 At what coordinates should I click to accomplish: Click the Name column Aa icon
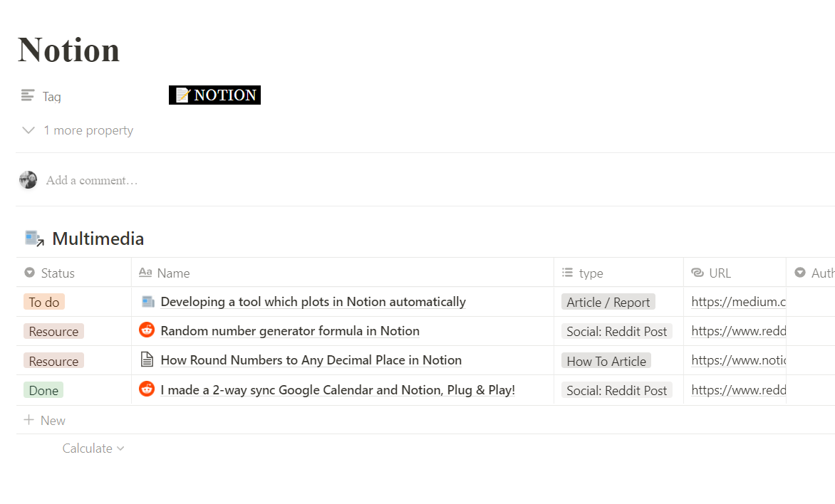[x=145, y=273]
